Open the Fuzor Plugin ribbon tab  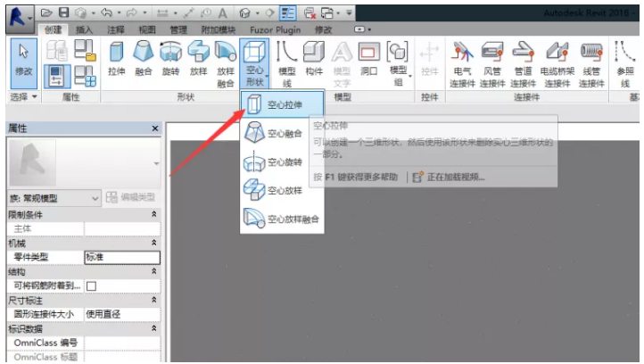(x=276, y=29)
